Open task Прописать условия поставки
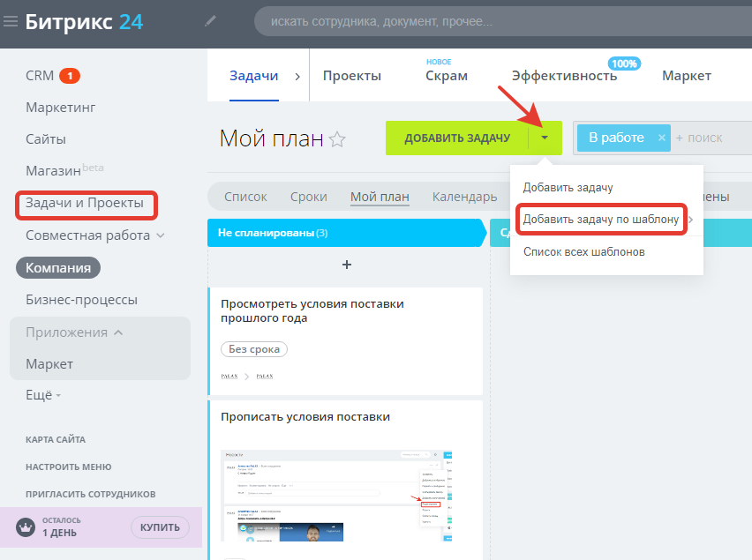 tap(305, 417)
